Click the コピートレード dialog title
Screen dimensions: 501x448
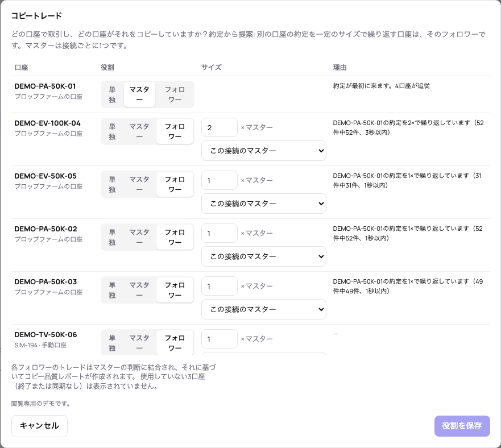coord(36,16)
